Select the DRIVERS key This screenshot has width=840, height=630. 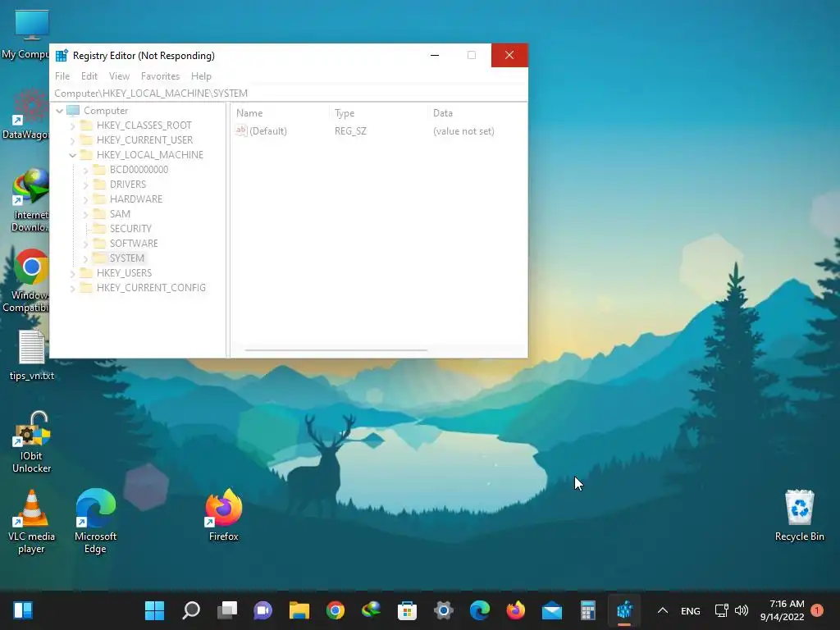(x=127, y=185)
